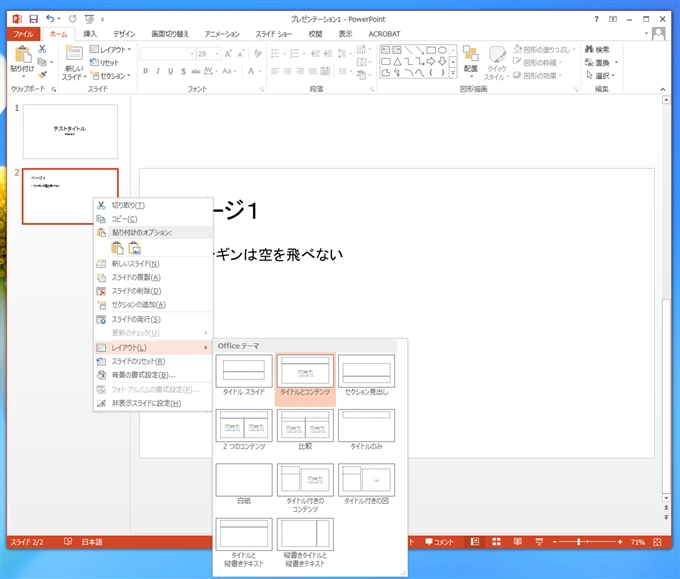Toggle Bold formatting button
The height and width of the screenshot is (579, 680).
coord(146,71)
